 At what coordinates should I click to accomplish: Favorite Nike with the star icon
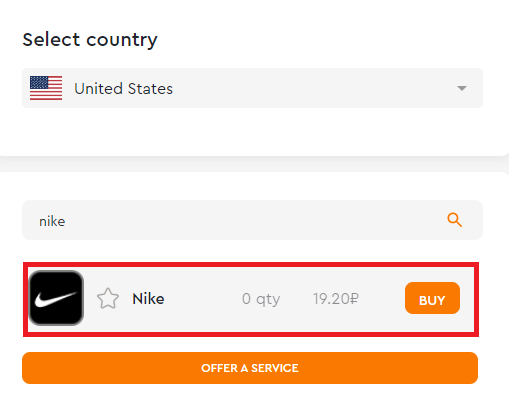pyautogui.click(x=108, y=299)
